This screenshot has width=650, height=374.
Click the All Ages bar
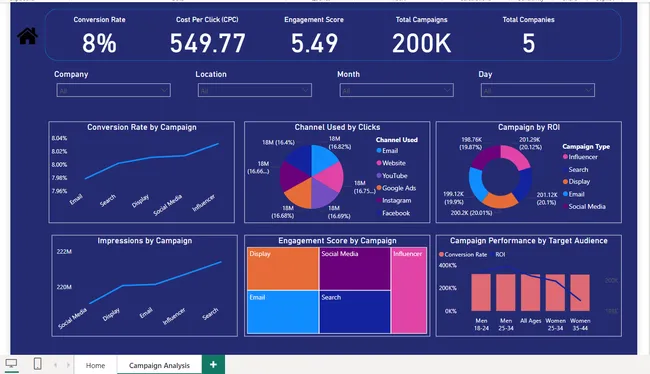[x=531, y=292]
